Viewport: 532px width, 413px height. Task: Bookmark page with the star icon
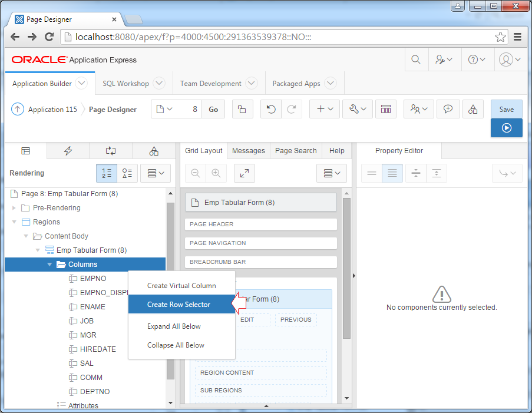pos(500,37)
